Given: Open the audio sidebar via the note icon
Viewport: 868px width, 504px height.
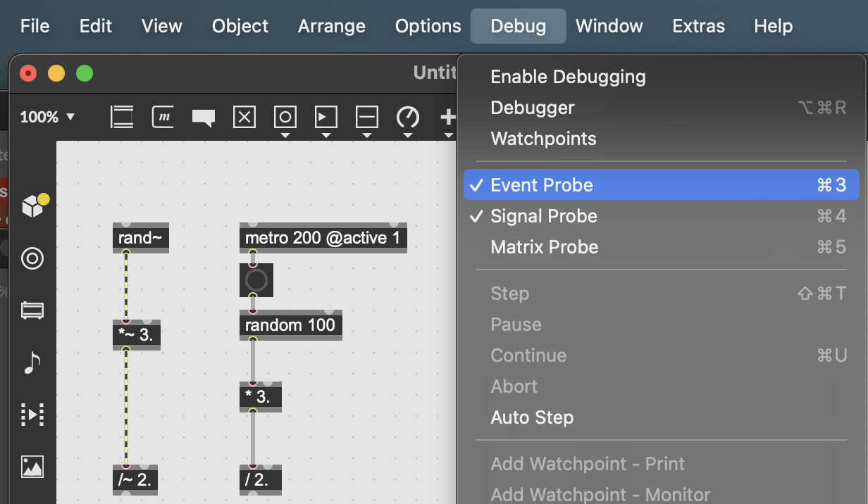Looking at the screenshot, I should click(32, 363).
